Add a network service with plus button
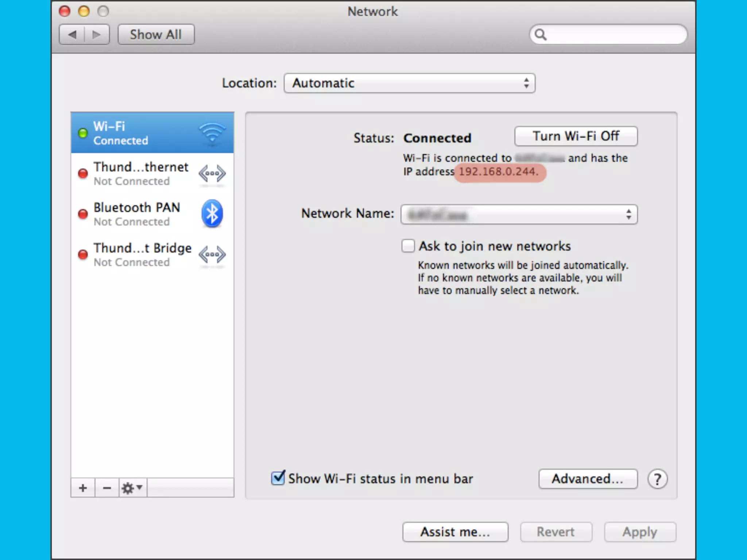 coord(83,488)
